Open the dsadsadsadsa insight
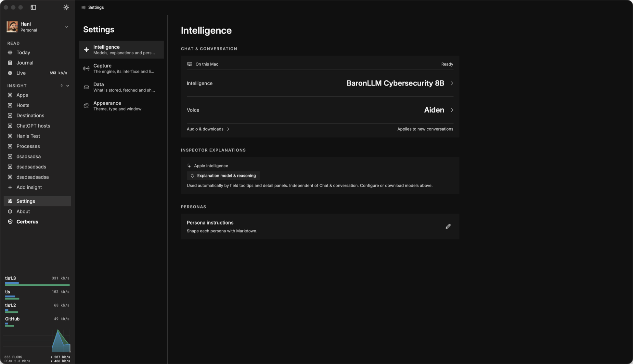Screen dimensions: 633x364 click(x=37, y=177)
